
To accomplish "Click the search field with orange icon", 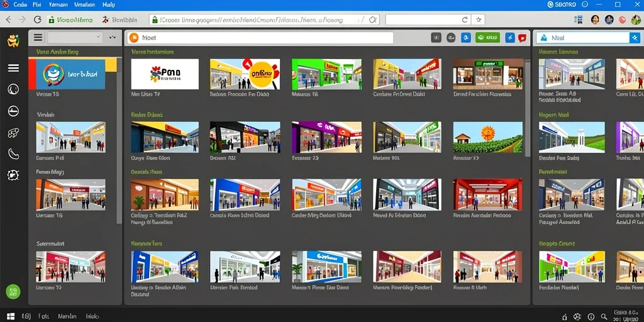I will 260,38.
